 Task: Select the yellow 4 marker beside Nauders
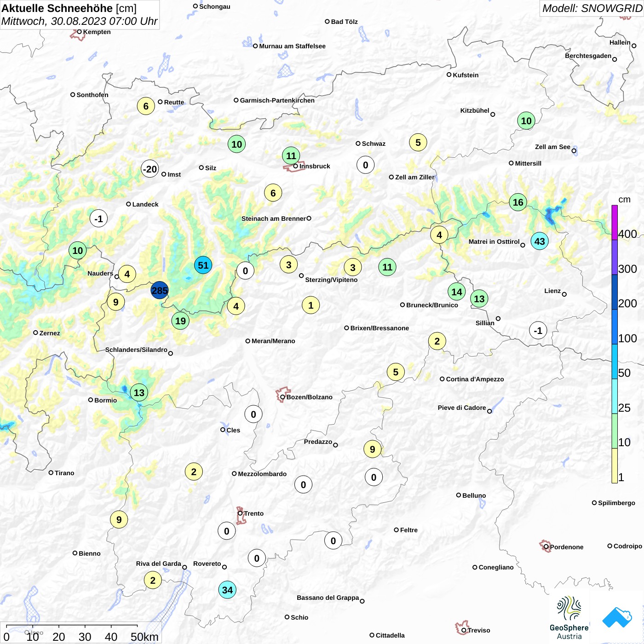(127, 274)
